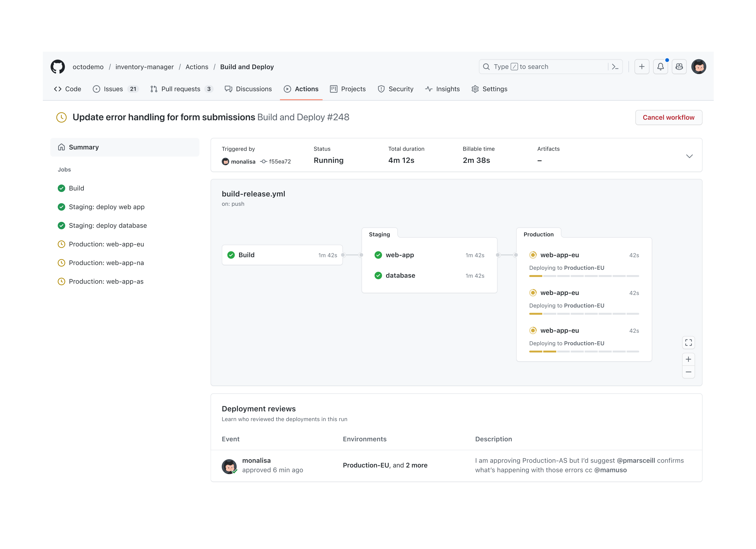Click the create new plus icon
Viewport: 756px width, 549px height.
pyautogui.click(x=642, y=66)
